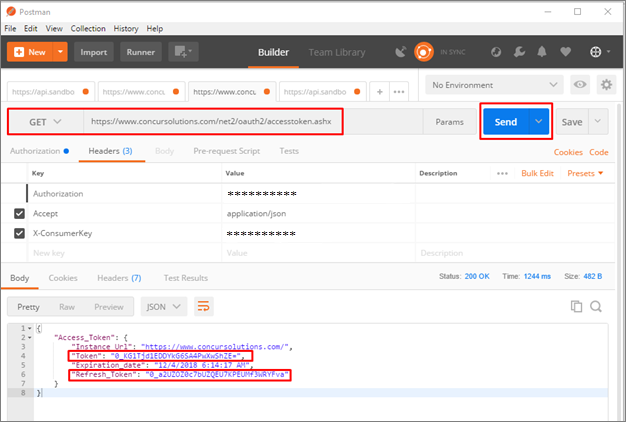Click the Params button
This screenshot has height=422, width=626.
(x=450, y=122)
